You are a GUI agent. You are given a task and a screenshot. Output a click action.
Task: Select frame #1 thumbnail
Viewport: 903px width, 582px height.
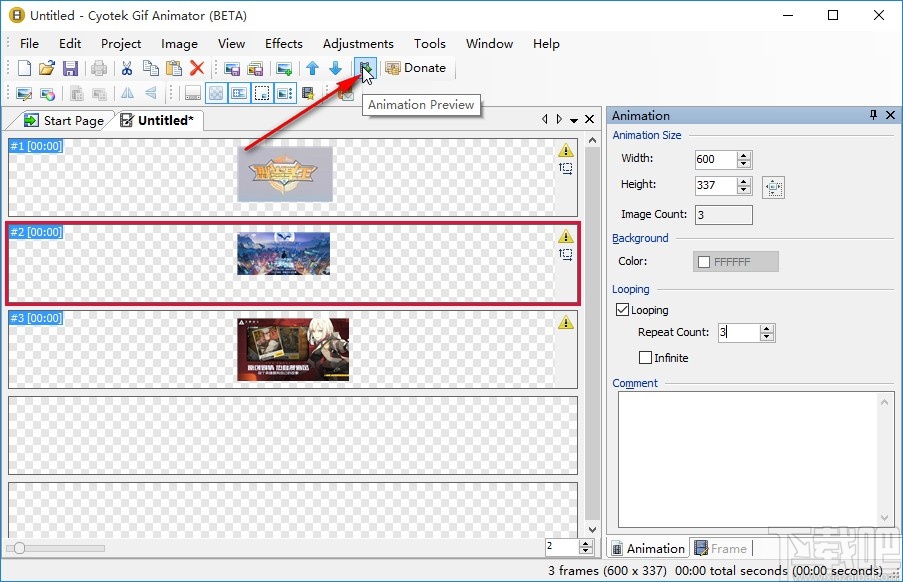tap(285, 174)
